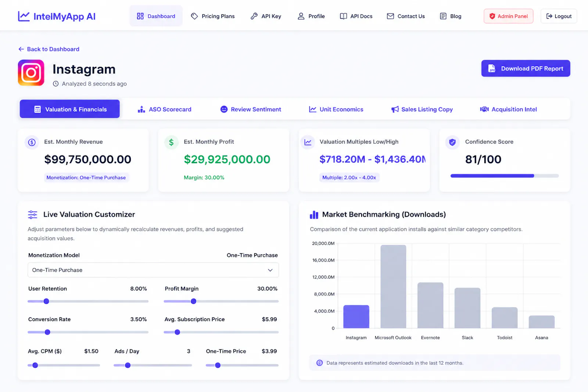This screenshot has width=588, height=392.
Task: Click the Ads / Day slider handle
Action: pos(128,365)
